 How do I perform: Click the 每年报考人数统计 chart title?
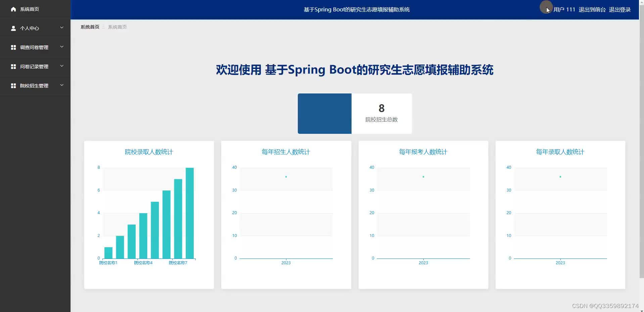pos(423,152)
